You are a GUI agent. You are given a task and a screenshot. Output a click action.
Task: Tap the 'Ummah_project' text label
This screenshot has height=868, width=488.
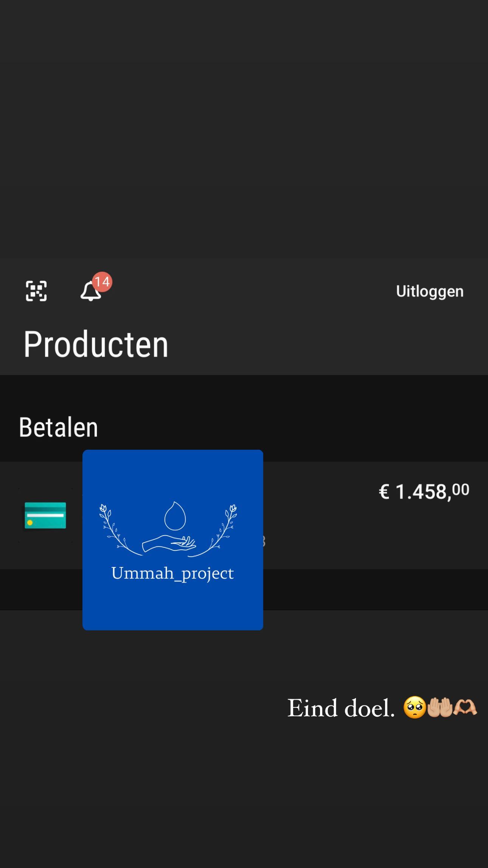coord(173,574)
